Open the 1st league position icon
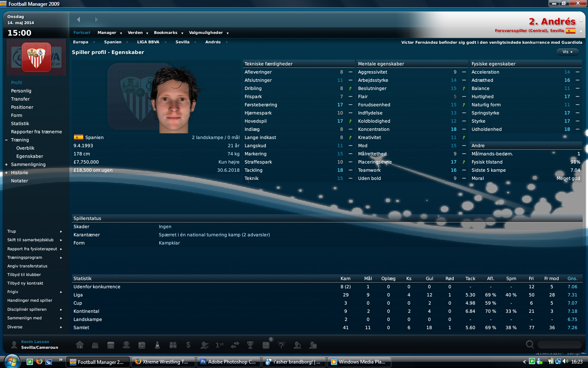The height and width of the screenshot is (368, 588). tap(219, 345)
